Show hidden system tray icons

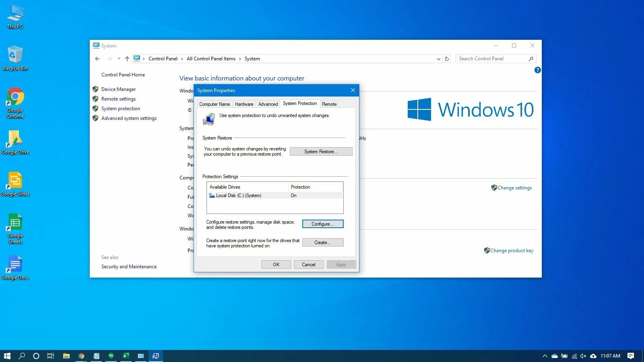coord(545,356)
